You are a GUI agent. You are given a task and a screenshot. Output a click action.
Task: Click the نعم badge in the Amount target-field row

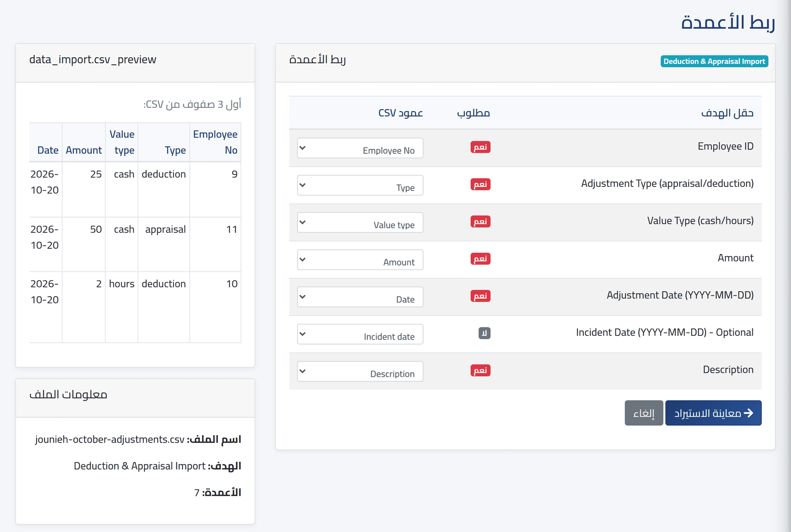click(x=481, y=259)
